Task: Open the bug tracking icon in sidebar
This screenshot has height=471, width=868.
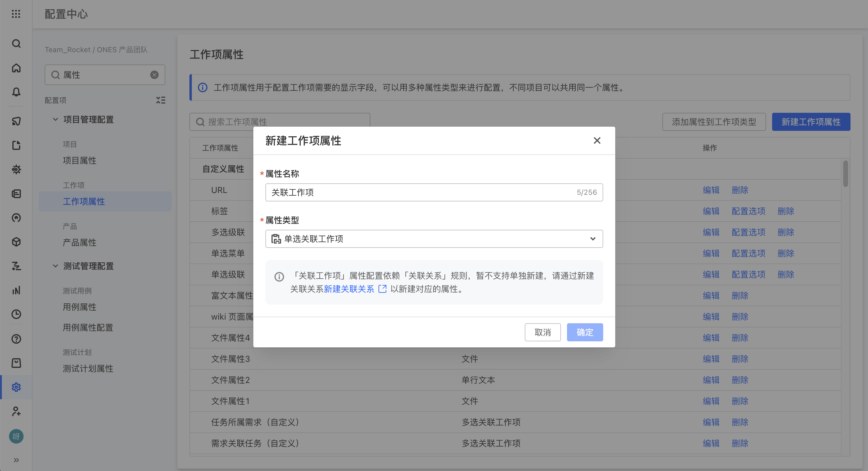Action: (x=16, y=169)
